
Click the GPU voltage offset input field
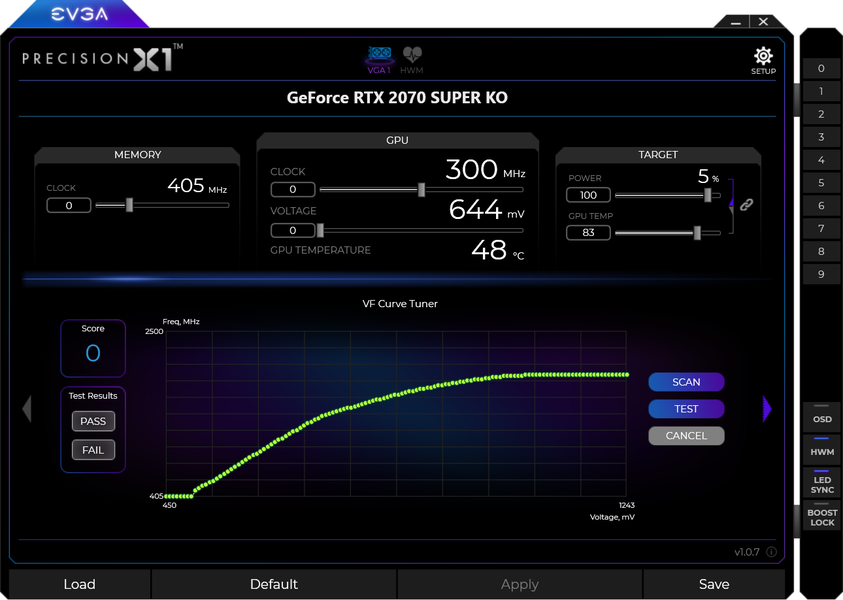pyautogui.click(x=292, y=230)
